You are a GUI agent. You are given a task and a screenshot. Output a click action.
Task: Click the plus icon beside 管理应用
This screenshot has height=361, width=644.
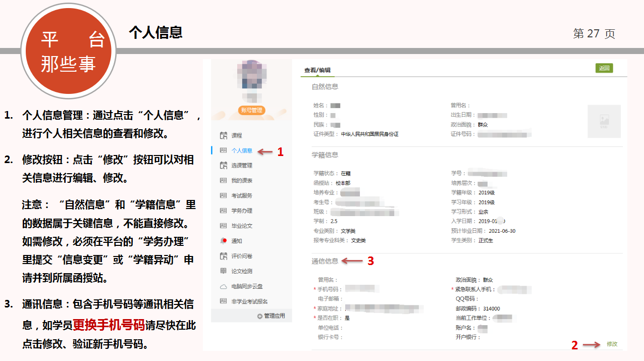click(x=260, y=316)
